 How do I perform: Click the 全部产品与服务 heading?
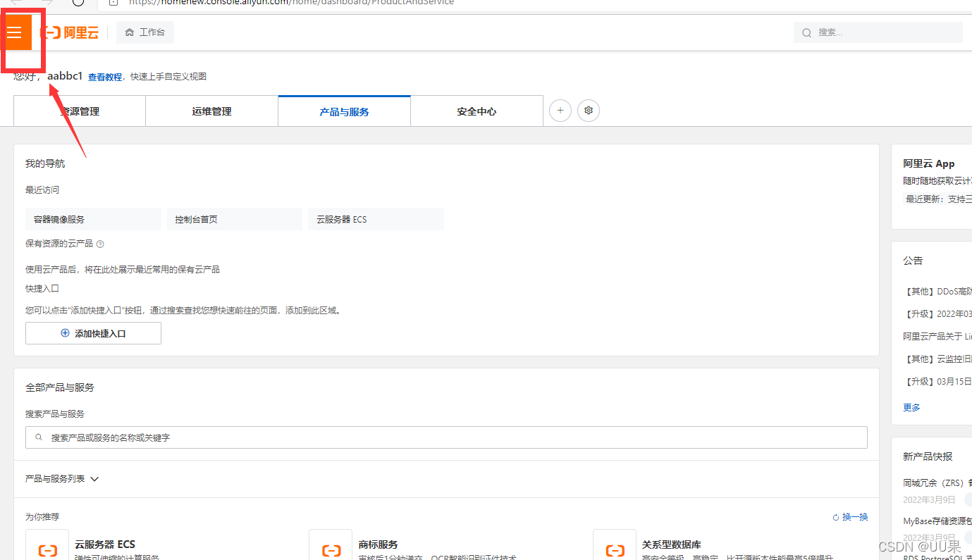click(x=60, y=387)
